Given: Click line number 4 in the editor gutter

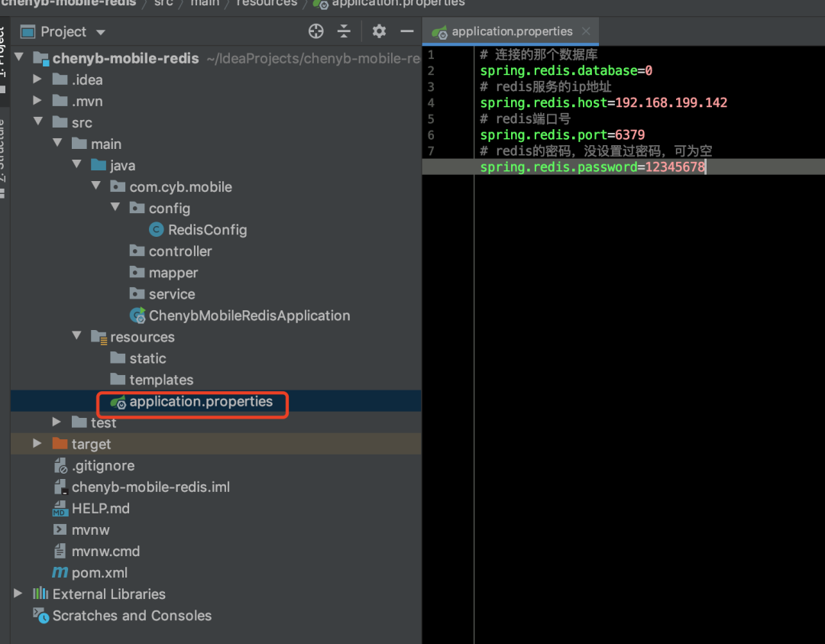Looking at the screenshot, I should coord(431,102).
